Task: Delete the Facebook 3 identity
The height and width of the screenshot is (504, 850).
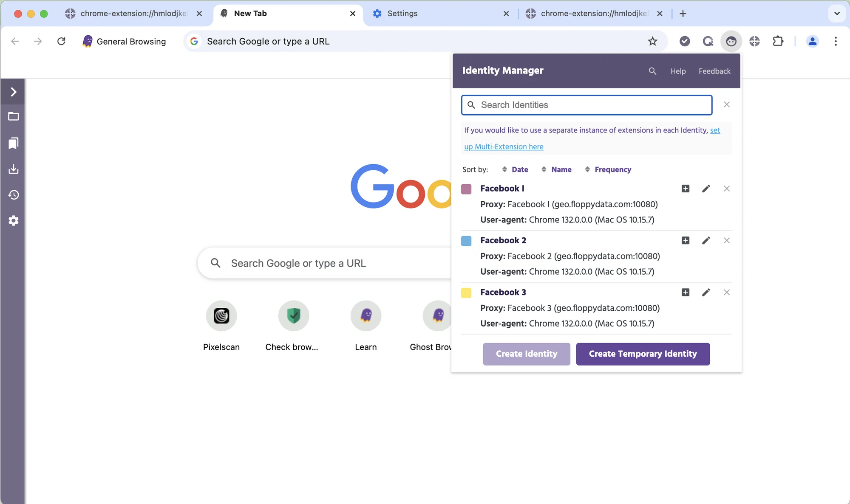Action: [x=726, y=292]
